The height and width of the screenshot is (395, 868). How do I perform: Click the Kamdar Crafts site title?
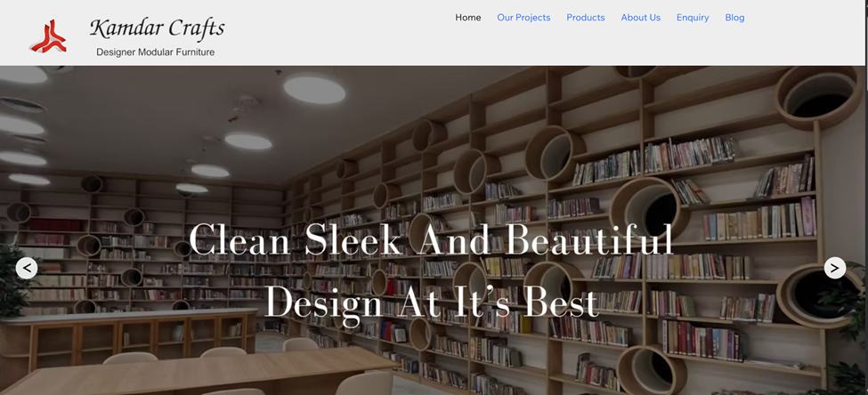(x=157, y=28)
